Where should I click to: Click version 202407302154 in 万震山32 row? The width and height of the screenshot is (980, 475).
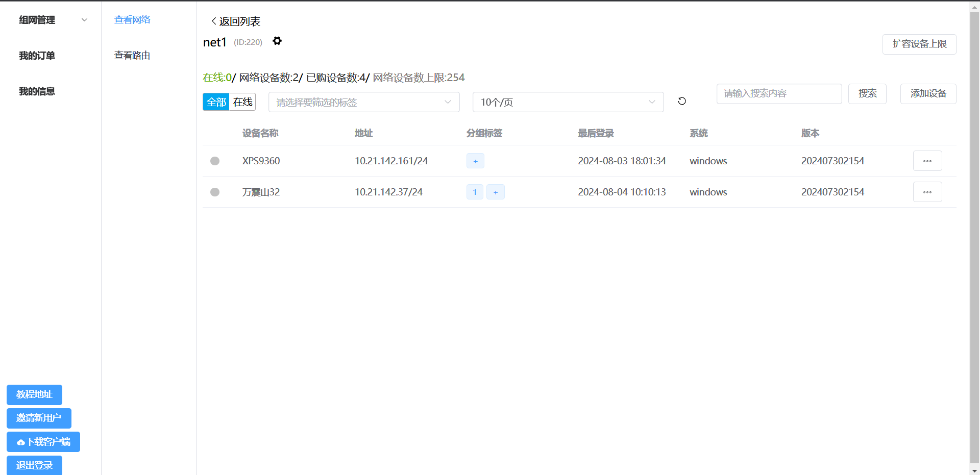832,192
